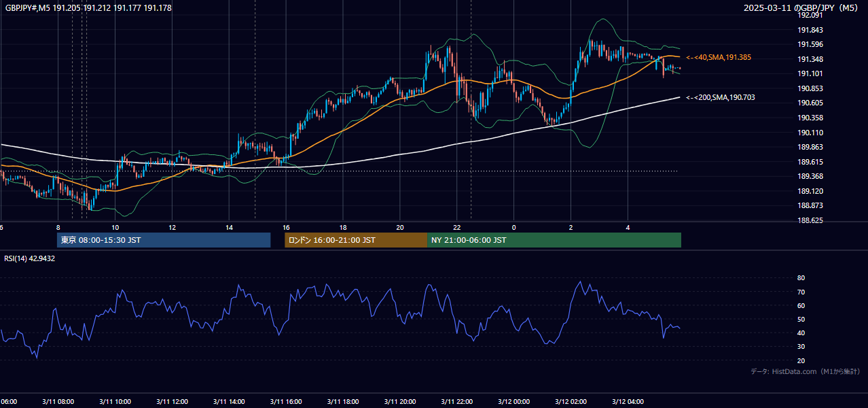Screen dimensions: 868x408
Task: Click price axis value 190.110
Action: pos(810,133)
